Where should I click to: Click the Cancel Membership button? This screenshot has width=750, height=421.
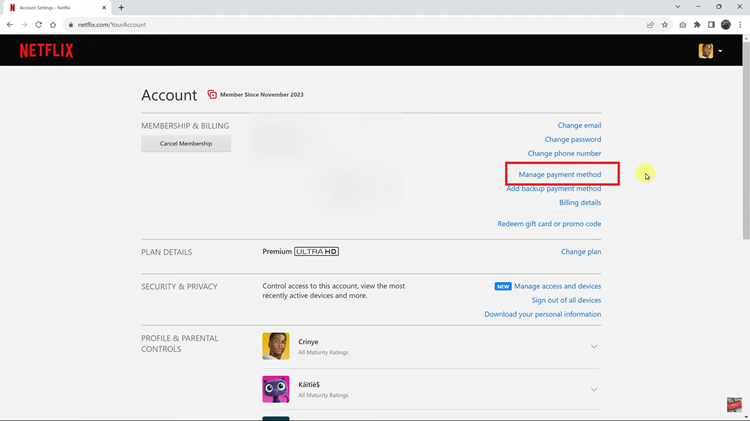click(186, 144)
